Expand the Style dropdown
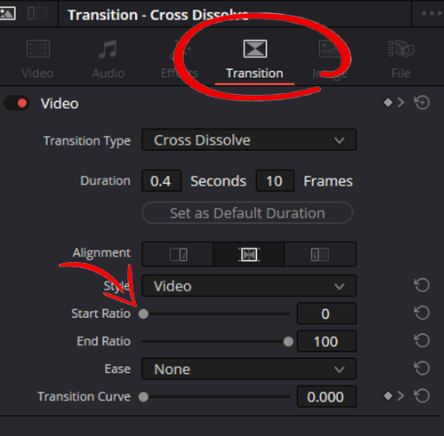 point(249,286)
